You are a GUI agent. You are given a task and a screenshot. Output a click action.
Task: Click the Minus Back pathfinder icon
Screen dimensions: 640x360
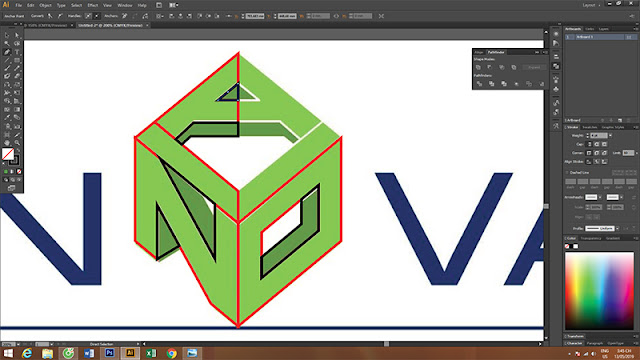tap(541, 84)
